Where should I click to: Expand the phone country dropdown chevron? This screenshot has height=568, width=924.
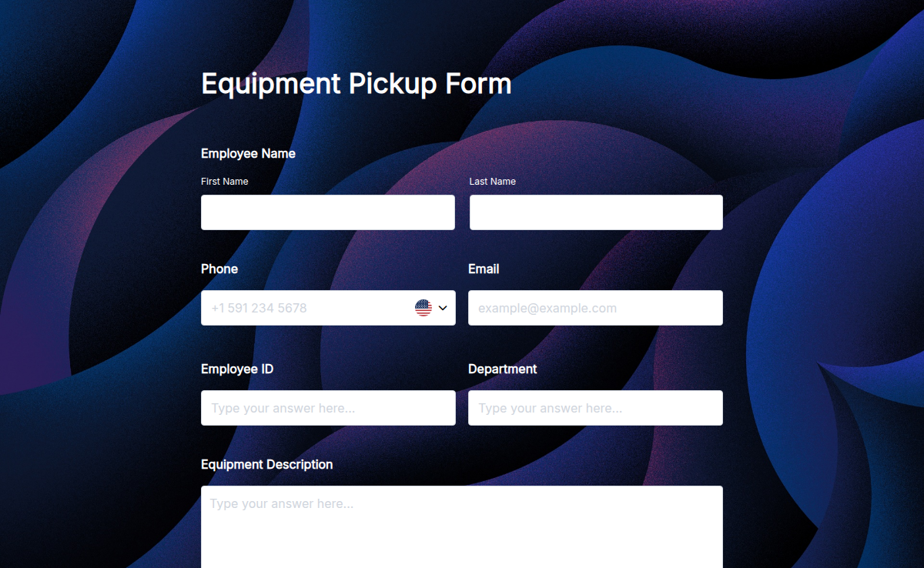[x=442, y=307]
